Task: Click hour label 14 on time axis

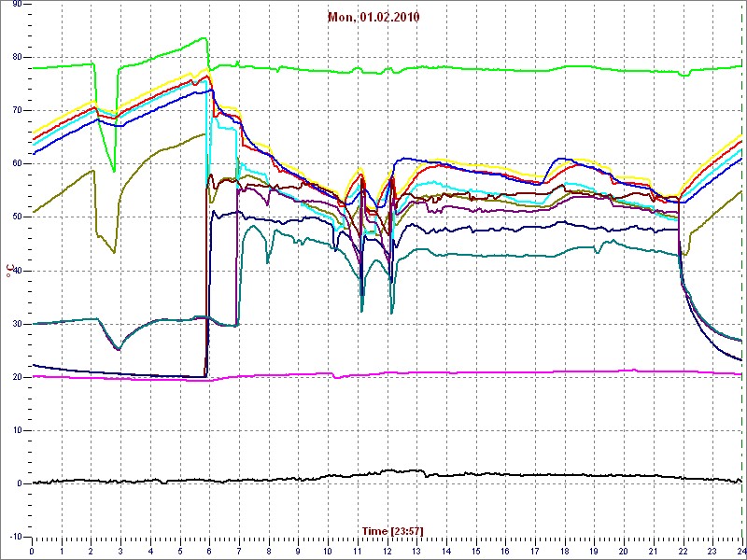Action: [446, 551]
